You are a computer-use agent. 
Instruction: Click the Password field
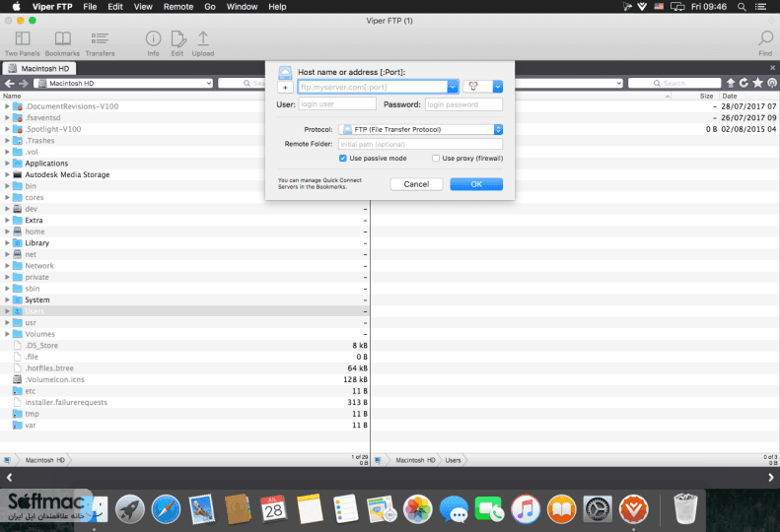click(463, 104)
